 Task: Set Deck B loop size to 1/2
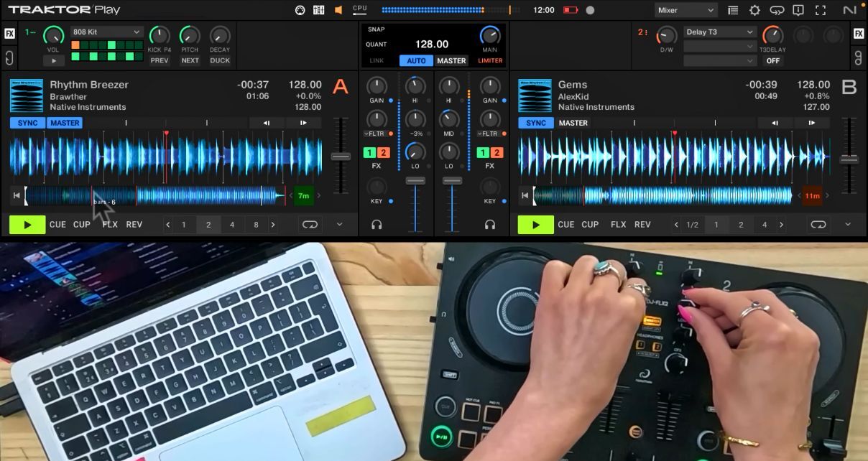coord(692,225)
